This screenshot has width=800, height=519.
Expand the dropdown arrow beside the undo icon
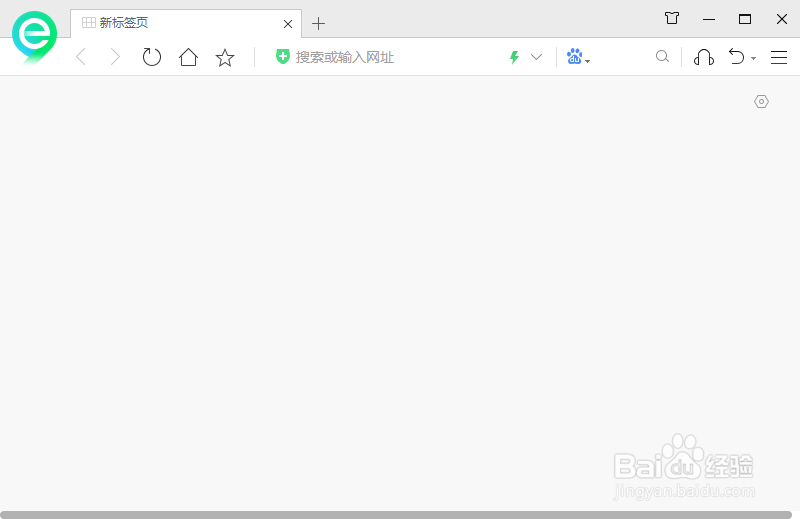[x=754, y=59]
